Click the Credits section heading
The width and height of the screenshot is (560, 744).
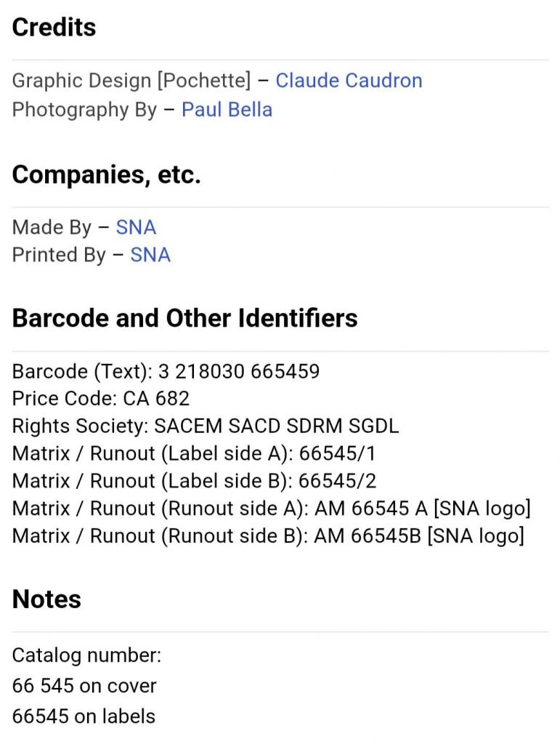point(54,28)
